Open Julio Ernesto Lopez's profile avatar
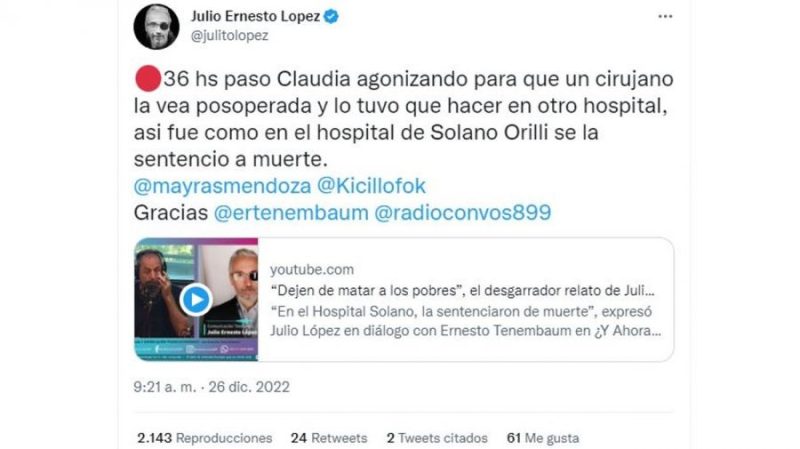Image resolution: width=800 pixels, height=449 pixels. pyautogui.click(x=156, y=27)
